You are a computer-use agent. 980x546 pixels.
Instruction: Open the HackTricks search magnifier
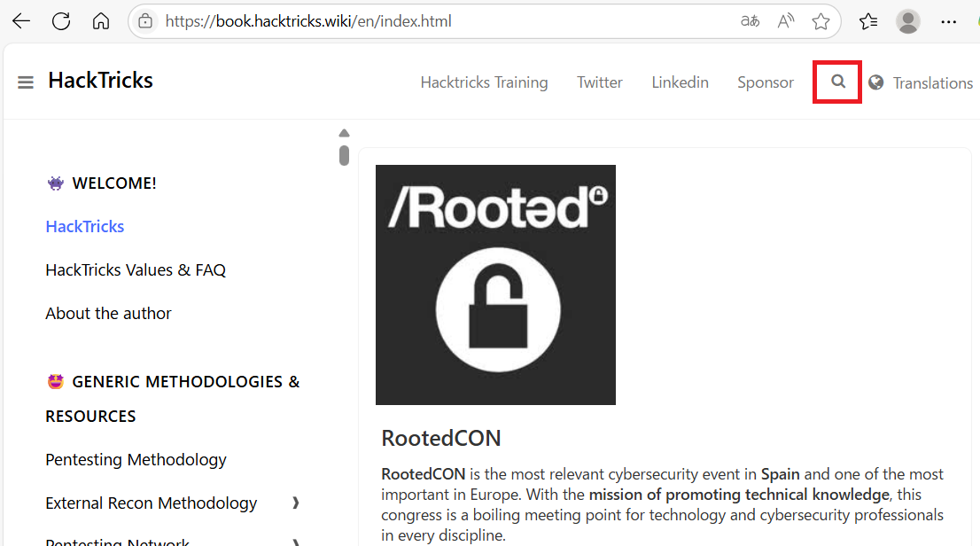point(838,82)
